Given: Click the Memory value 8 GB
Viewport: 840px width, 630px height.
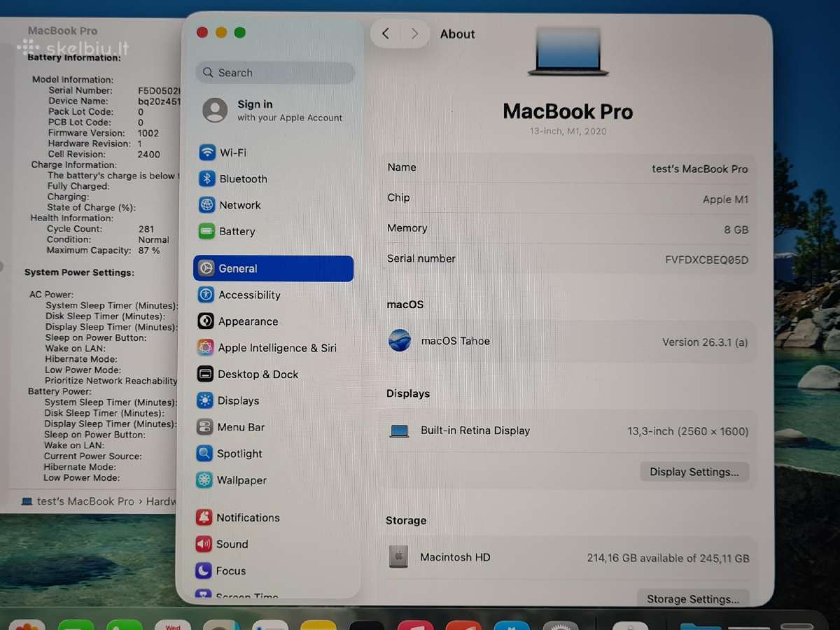Looking at the screenshot, I should coord(736,230).
